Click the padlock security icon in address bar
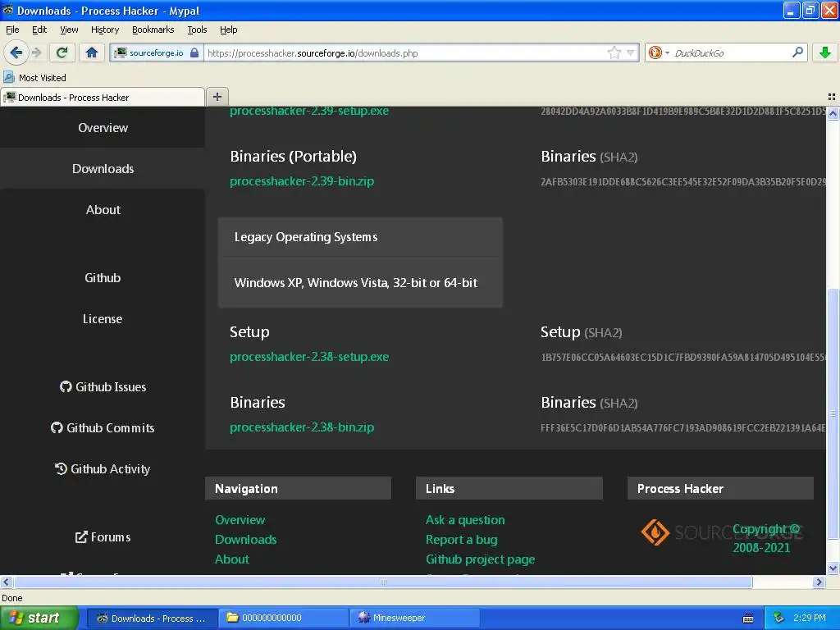840x630 pixels. [x=194, y=52]
